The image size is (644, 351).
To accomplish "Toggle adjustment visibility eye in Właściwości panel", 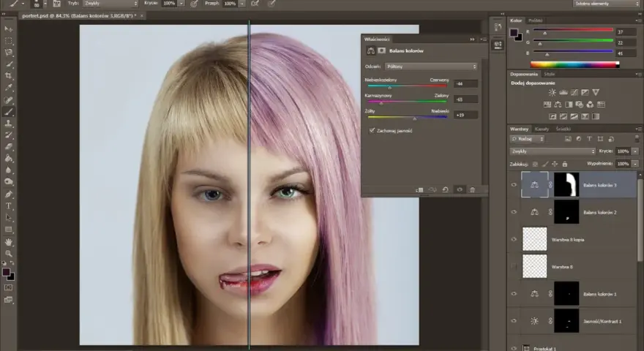I will [460, 189].
